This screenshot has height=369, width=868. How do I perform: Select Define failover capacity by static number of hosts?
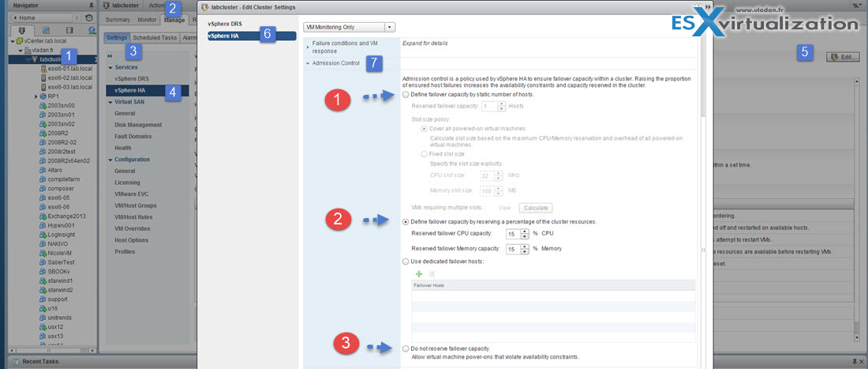(406, 94)
